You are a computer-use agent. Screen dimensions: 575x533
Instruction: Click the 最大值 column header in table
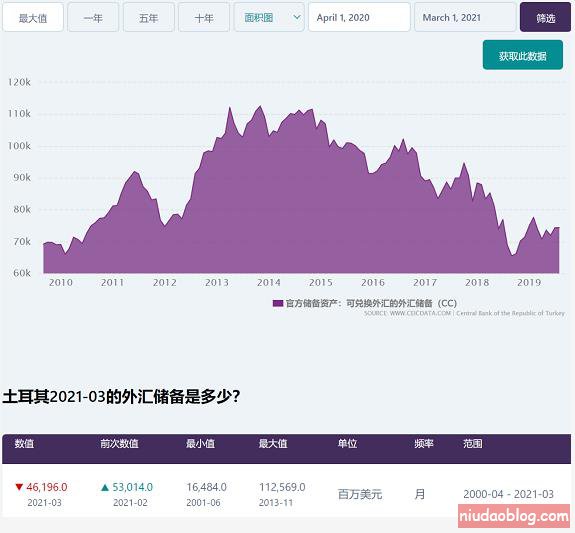pyautogui.click(x=273, y=443)
